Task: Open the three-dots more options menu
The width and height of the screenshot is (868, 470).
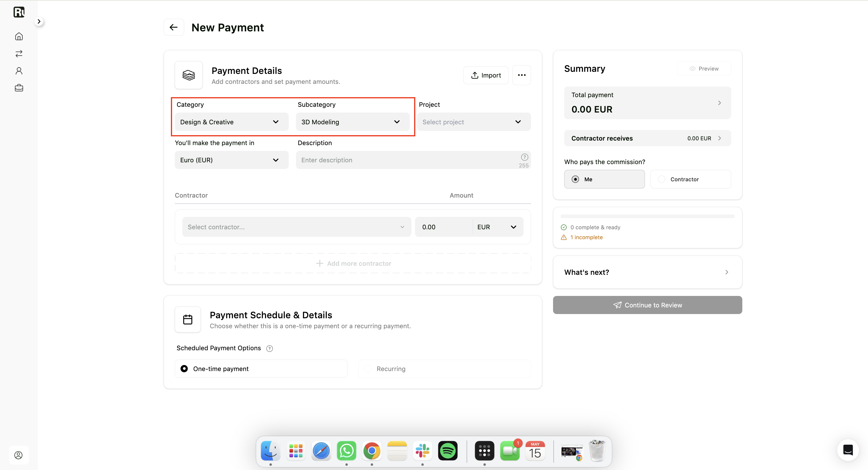Action: tap(522, 75)
